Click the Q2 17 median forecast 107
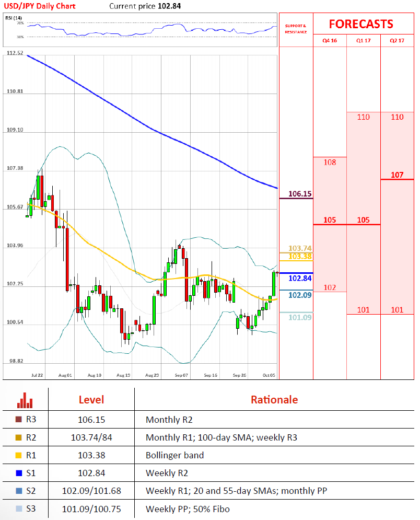420x520 pixels. (397, 175)
